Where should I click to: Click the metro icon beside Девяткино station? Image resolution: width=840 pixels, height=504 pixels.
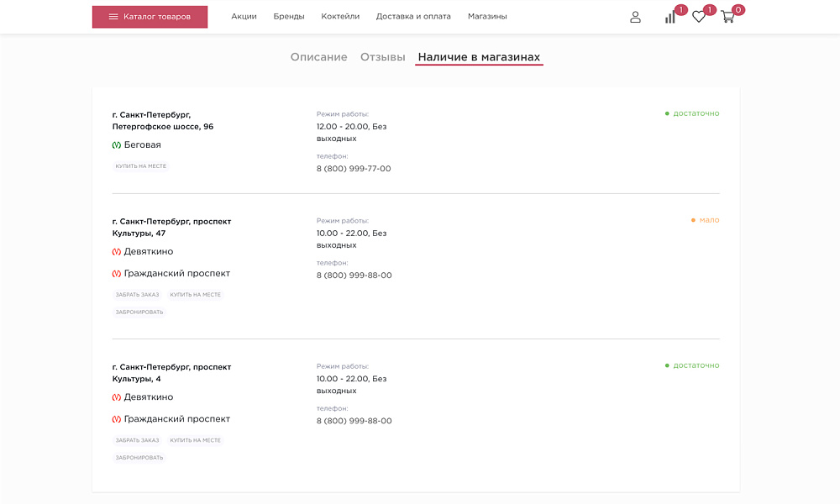click(115, 250)
